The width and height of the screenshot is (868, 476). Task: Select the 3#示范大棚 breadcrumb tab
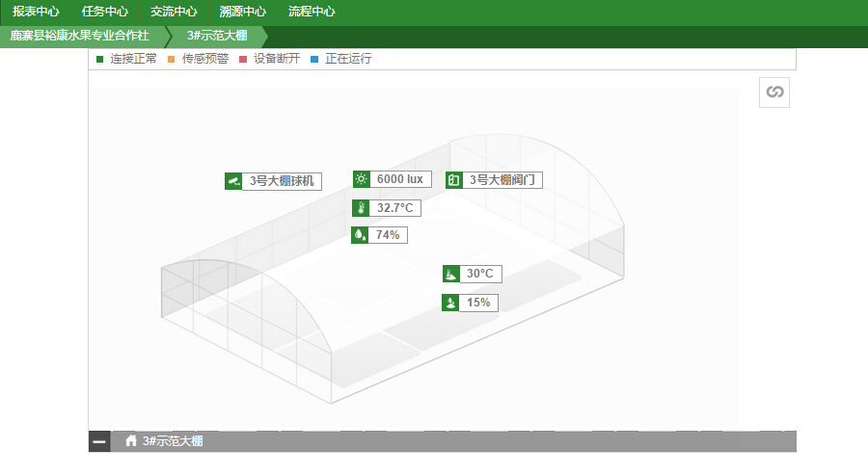click(x=216, y=37)
